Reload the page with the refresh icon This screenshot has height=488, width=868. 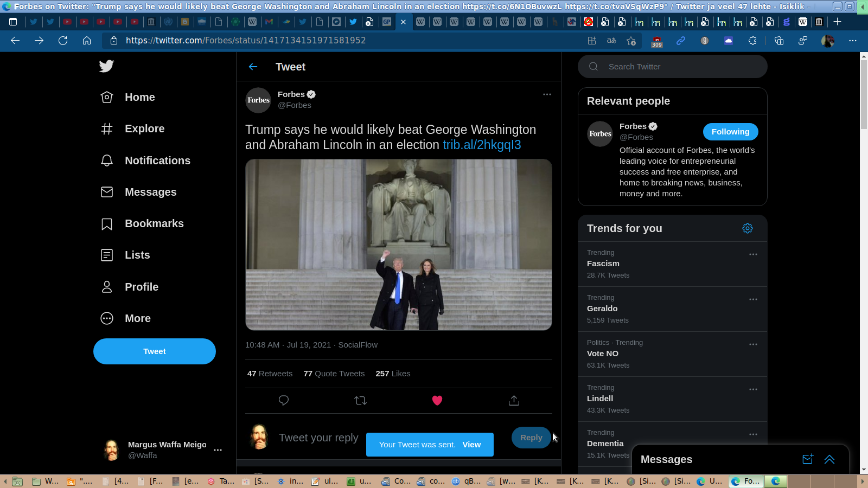[63, 41]
